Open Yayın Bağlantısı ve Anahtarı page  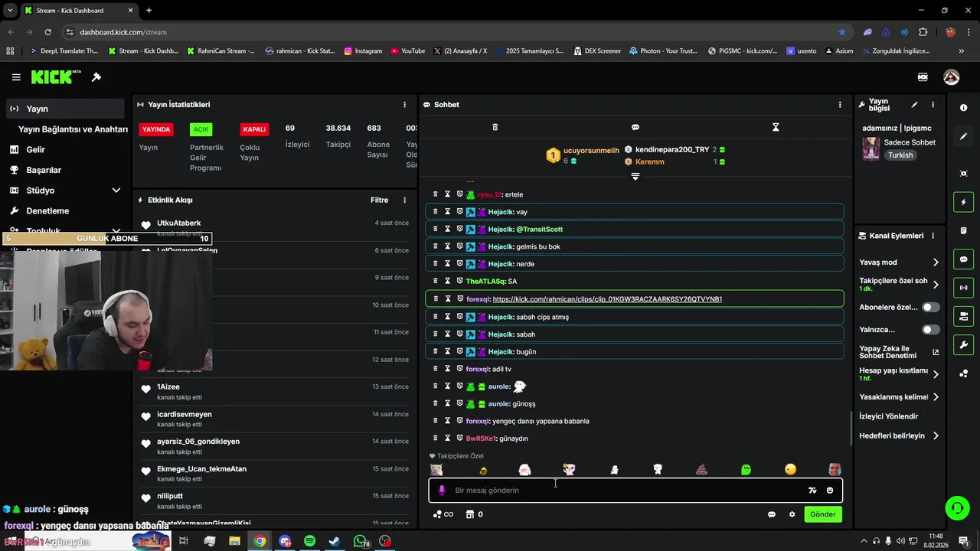[73, 129]
